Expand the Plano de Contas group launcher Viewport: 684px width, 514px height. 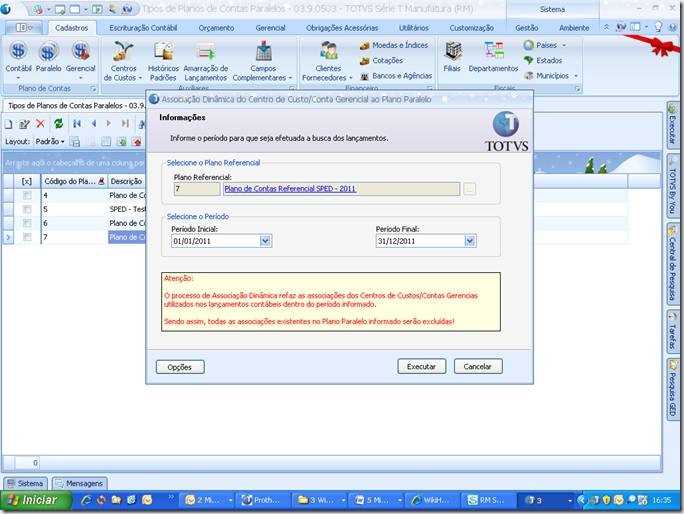[x=92, y=89]
